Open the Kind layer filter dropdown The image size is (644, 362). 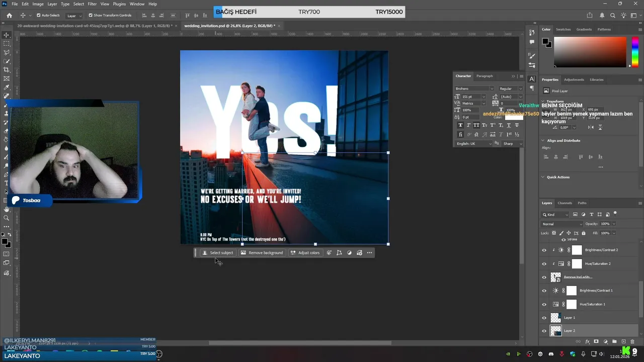(555, 215)
